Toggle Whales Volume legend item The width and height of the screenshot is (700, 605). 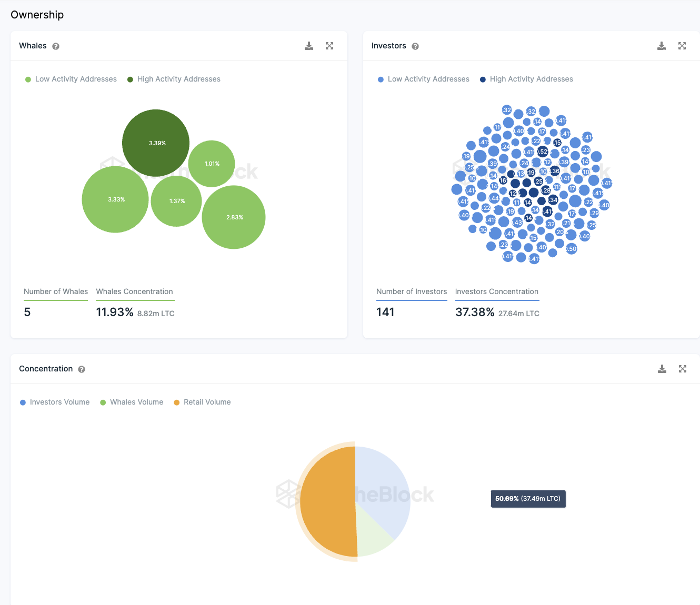pos(132,402)
